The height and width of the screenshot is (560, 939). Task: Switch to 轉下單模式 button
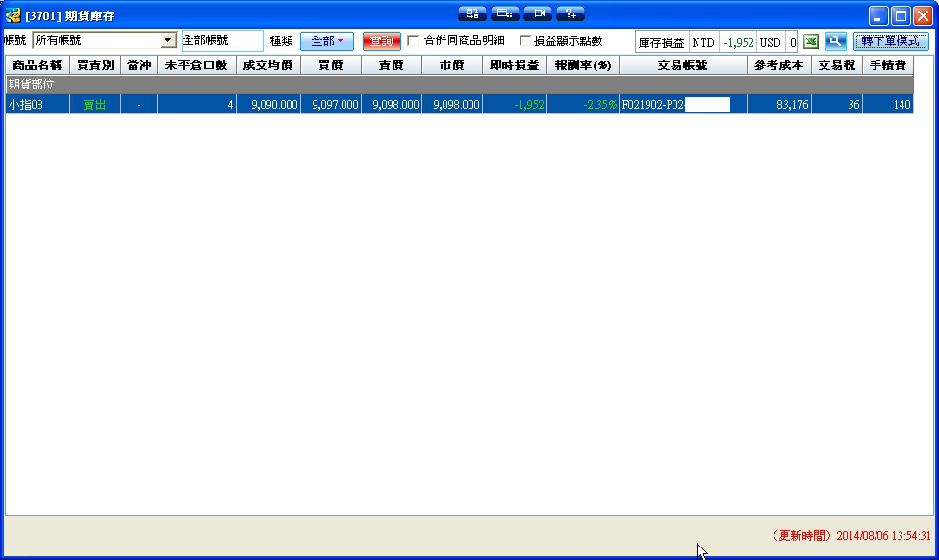pyautogui.click(x=891, y=41)
